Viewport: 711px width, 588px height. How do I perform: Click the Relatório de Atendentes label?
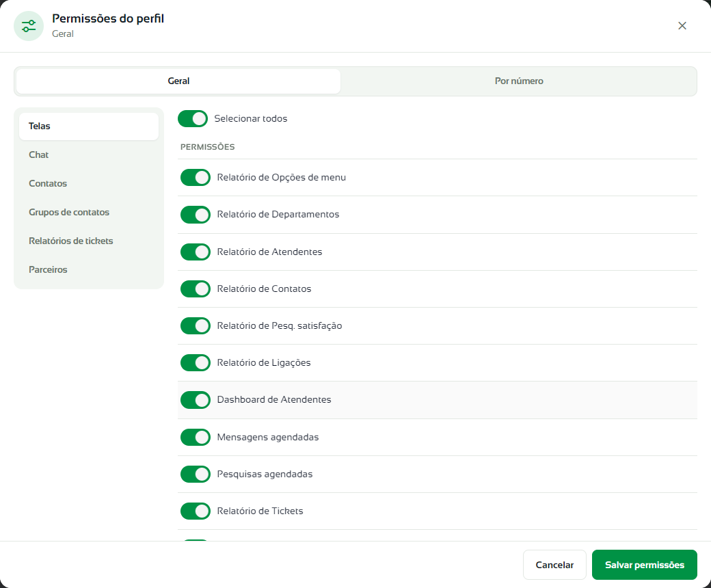[x=269, y=252]
